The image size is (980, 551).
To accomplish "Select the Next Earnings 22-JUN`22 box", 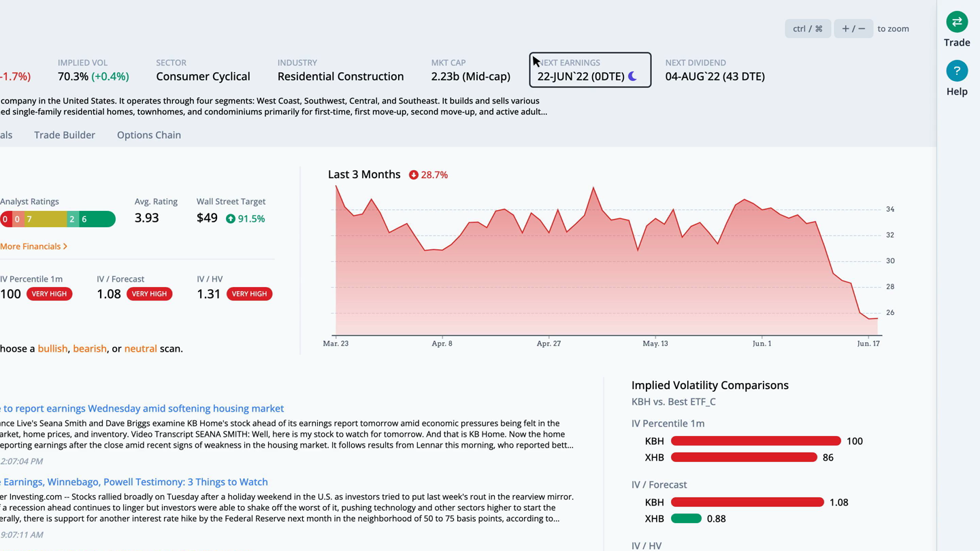I will pos(590,70).
